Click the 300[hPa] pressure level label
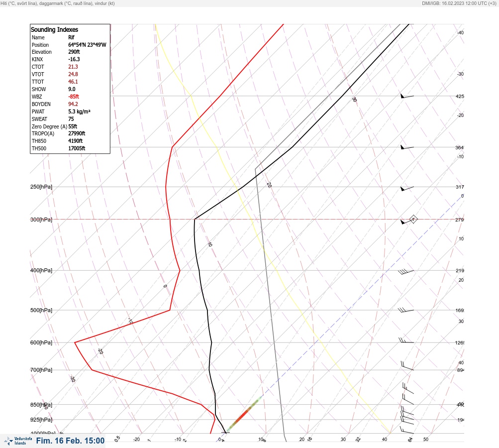The width and height of the screenshot is (499, 448). [41, 220]
